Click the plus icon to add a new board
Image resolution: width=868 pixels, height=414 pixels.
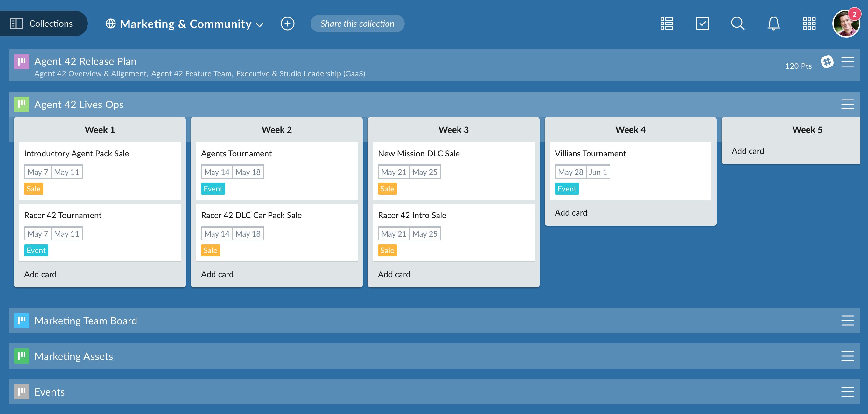pos(287,23)
